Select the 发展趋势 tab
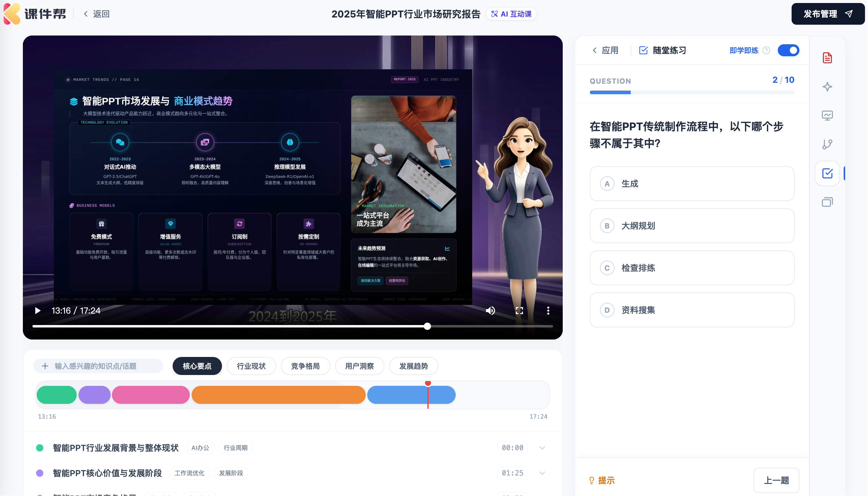This screenshot has width=868, height=496. [413, 366]
